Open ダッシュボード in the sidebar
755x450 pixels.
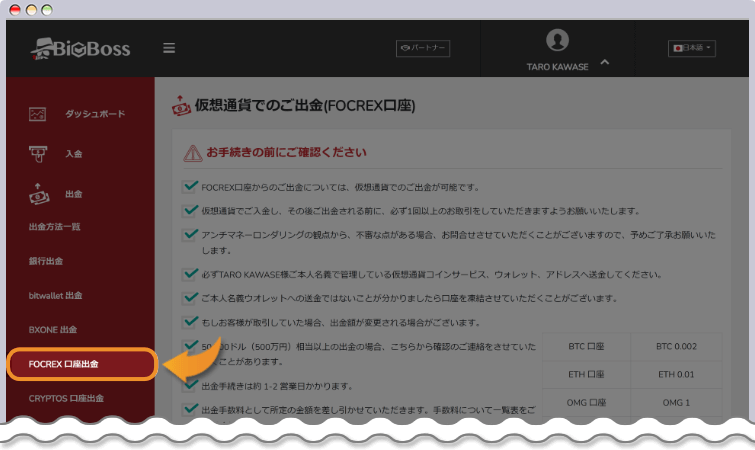[95, 114]
